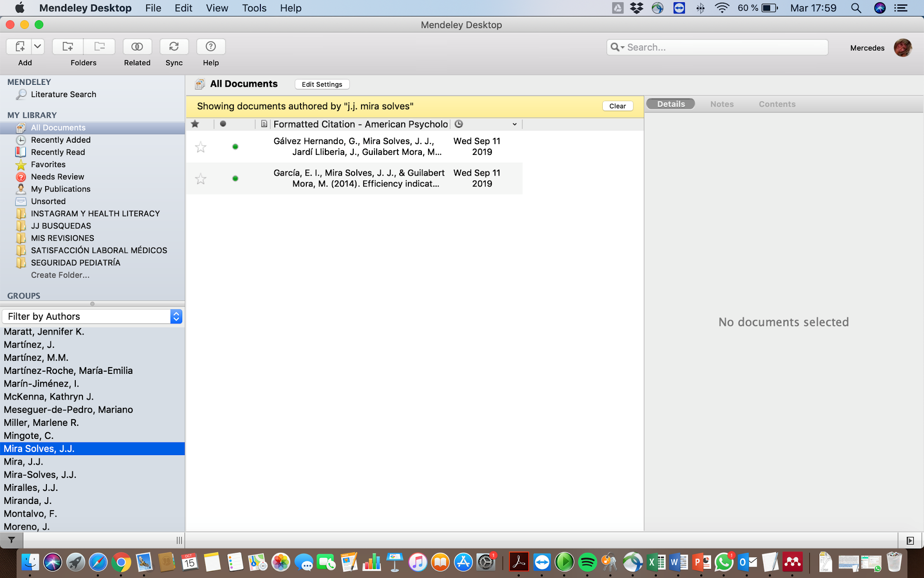Click the Sync library icon
This screenshot has height=578, width=924.
pos(174,47)
